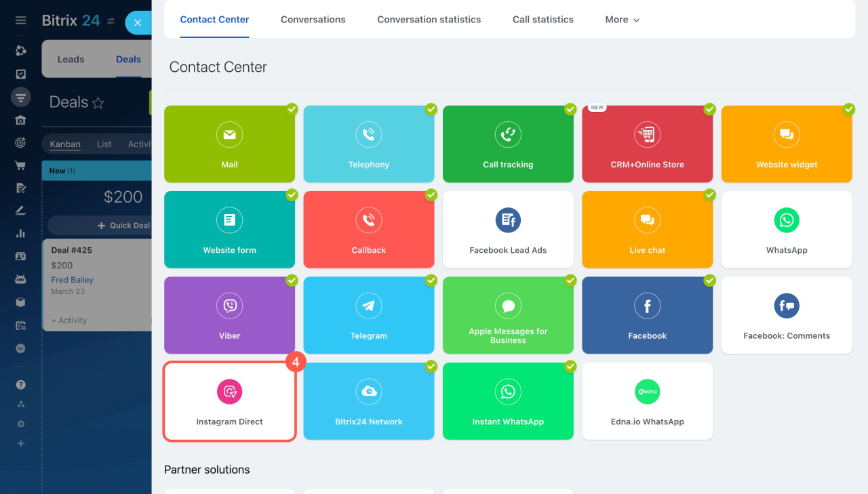Open the tasks checkmark icon in sidebar
The width and height of the screenshot is (868, 494).
coord(20,75)
